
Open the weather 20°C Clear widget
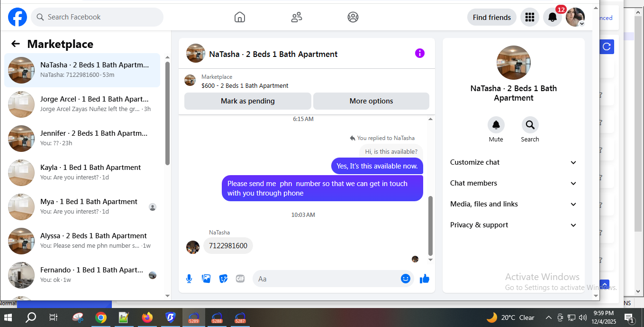pyautogui.click(x=510, y=318)
